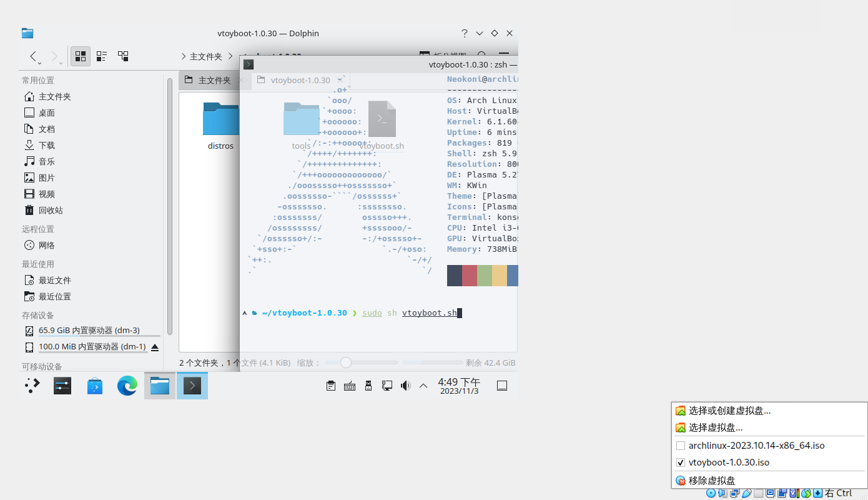This screenshot has height=500, width=868.
Task: Open the network connections tray icon
Action: 387,386
